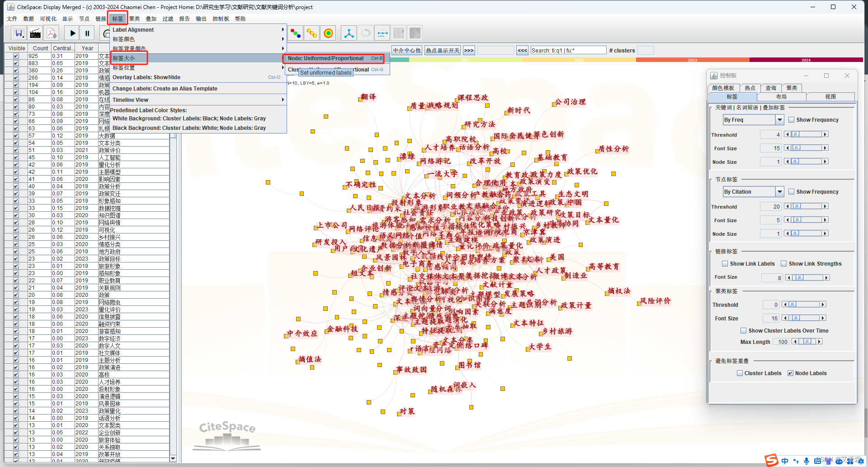This screenshot has height=467, width=868.
Task: Click the Year column header
Action: [x=87, y=48]
